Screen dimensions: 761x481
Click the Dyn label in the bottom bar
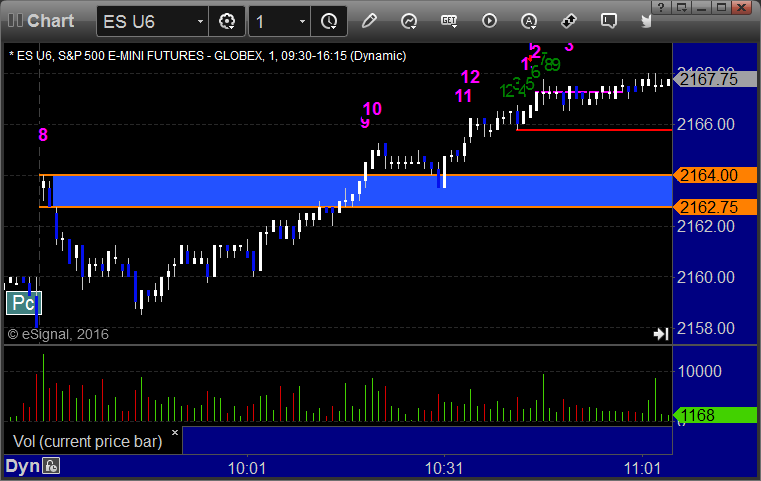[22, 466]
